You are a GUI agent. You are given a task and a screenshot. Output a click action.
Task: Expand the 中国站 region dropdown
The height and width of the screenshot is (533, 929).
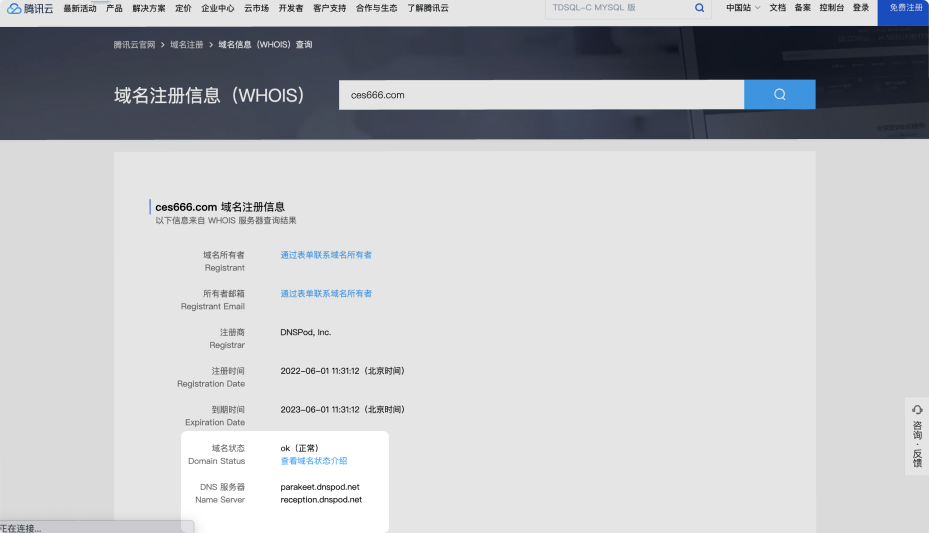click(743, 8)
